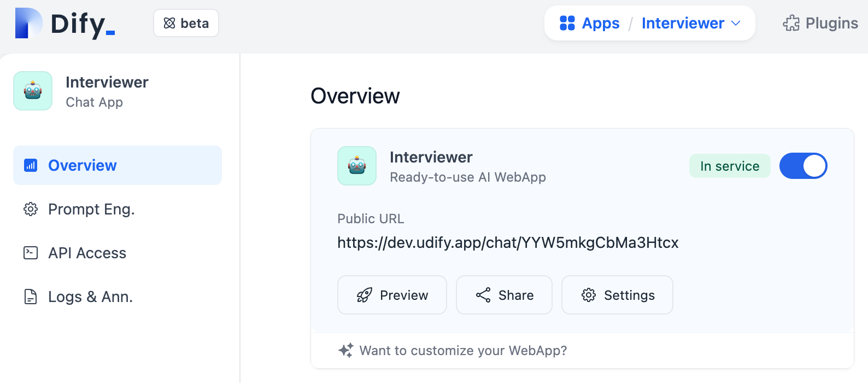The height and width of the screenshot is (383, 868).
Task: Click the Apps grid icon
Action: (567, 23)
